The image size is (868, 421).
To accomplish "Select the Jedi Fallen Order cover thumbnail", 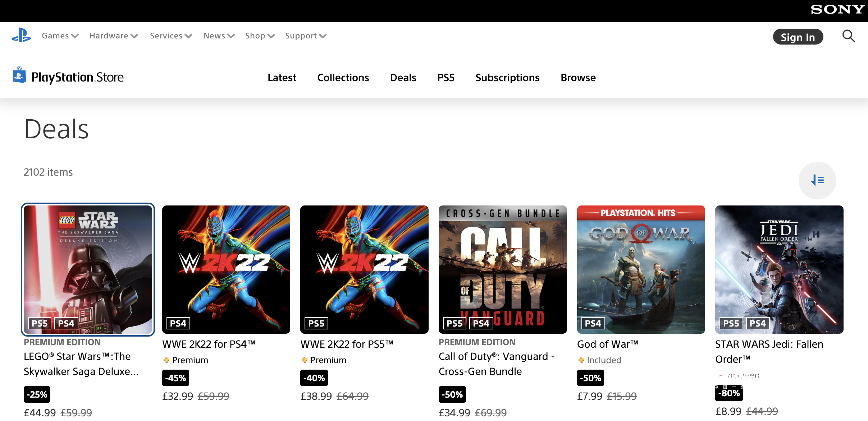I will click(779, 269).
